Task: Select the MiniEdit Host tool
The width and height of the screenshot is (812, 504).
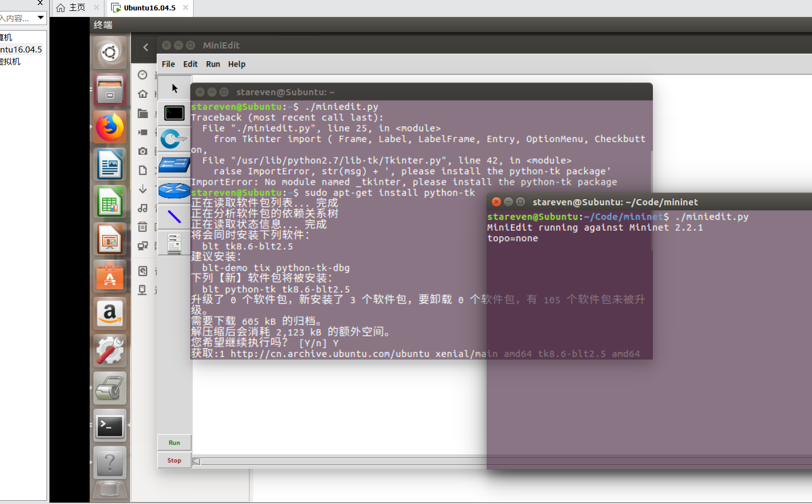Action: pyautogui.click(x=174, y=113)
